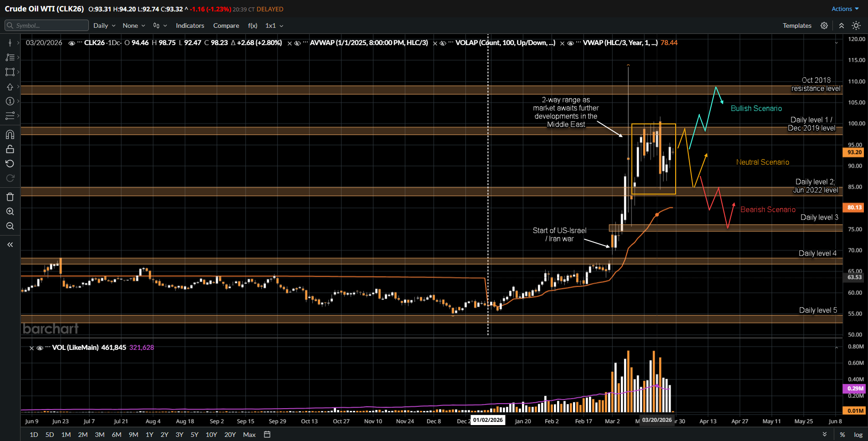Open the VOLAP indicator options menu
868x441 pixels.
coord(450,42)
